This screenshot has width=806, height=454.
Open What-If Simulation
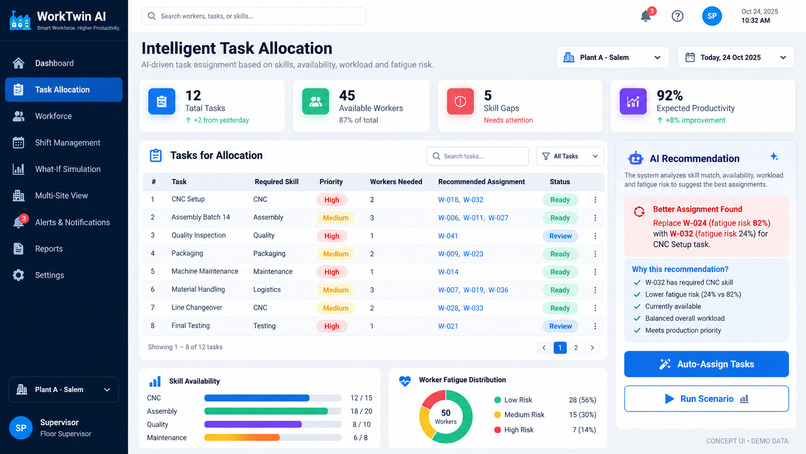point(63,169)
